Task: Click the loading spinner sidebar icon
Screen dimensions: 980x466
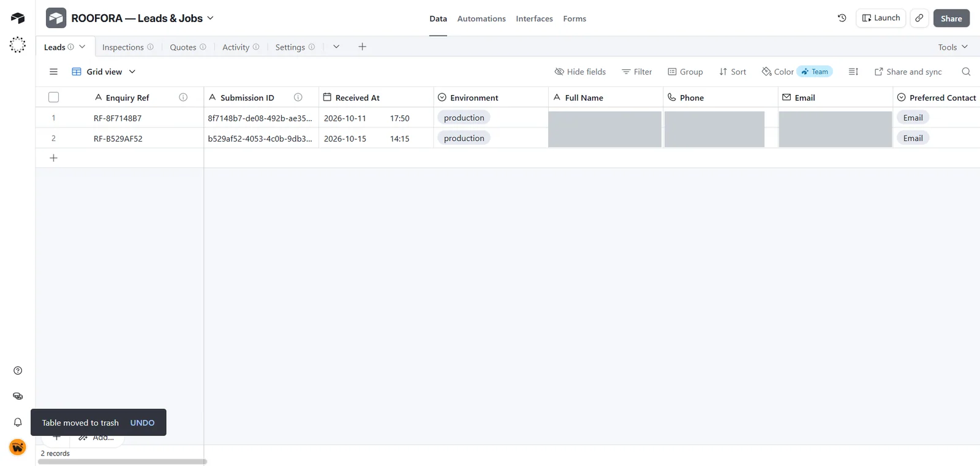Action: pyautogui.click(x=18, y=45)
